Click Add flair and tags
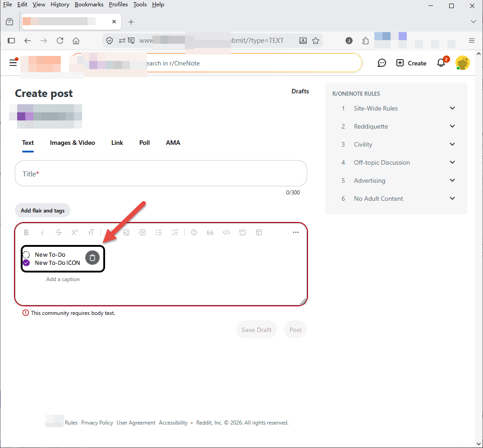The width and height of the screenshot is (483, 448). pyautogui.click(x=42, y=211)
